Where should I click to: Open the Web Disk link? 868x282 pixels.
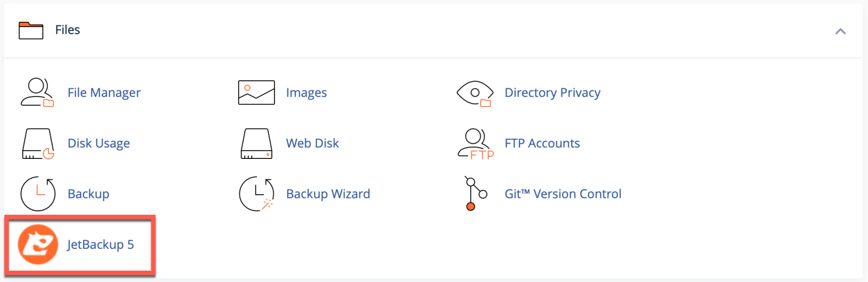312,143
